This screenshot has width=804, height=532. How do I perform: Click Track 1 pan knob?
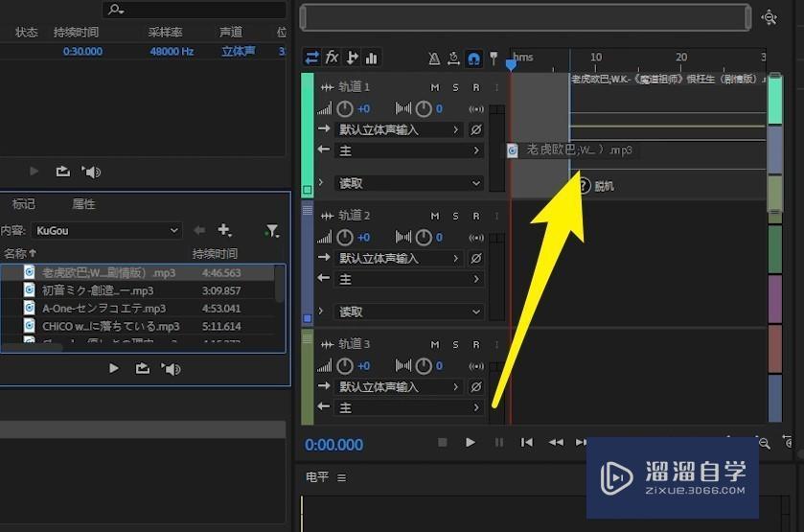(x=424, y=108)
